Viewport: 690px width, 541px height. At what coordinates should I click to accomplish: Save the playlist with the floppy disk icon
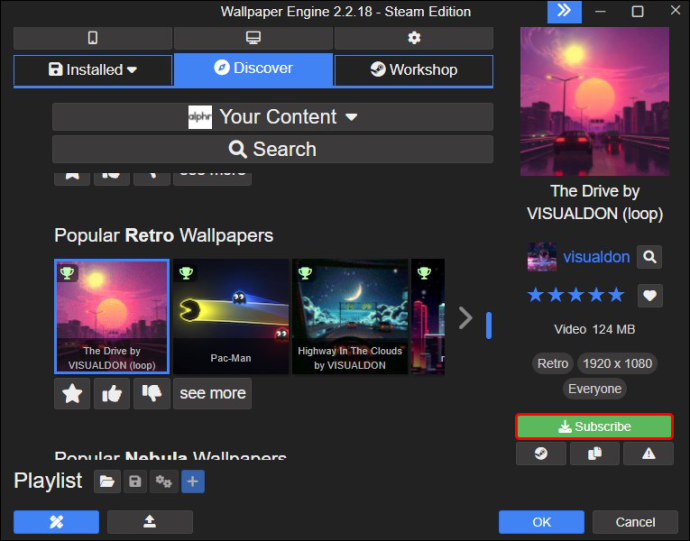coord(135,481)
